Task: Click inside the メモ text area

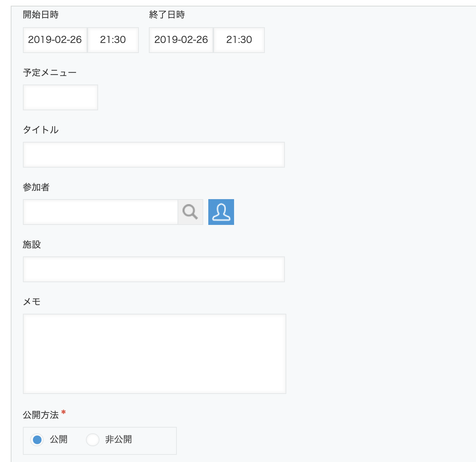Action: (154, 355)
